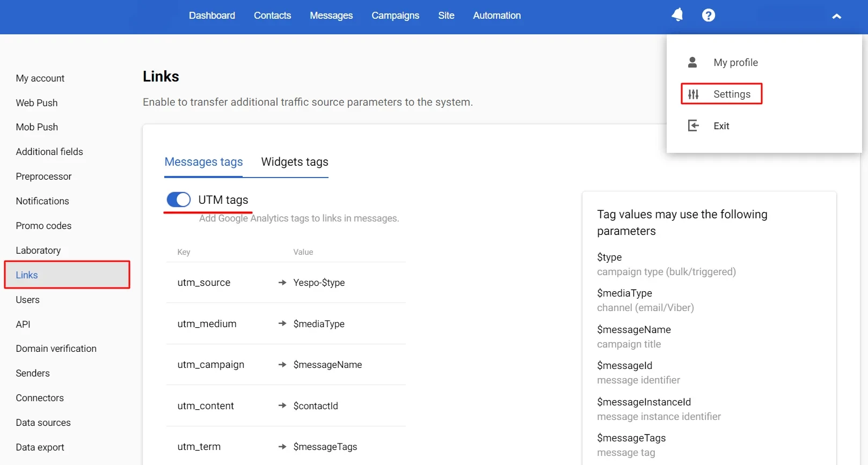Screen dimensions: 868x465
Task: Choose Exit in the account menu
Action: click(x=721, y=126)
